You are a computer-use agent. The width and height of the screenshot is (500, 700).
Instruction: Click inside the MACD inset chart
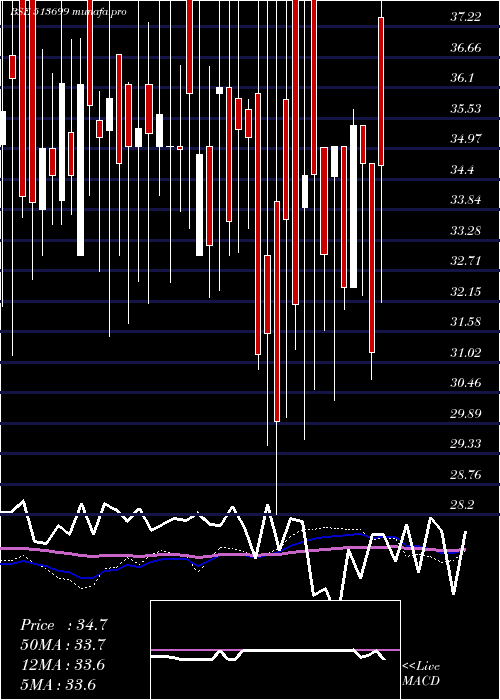[x=275, y=650]
